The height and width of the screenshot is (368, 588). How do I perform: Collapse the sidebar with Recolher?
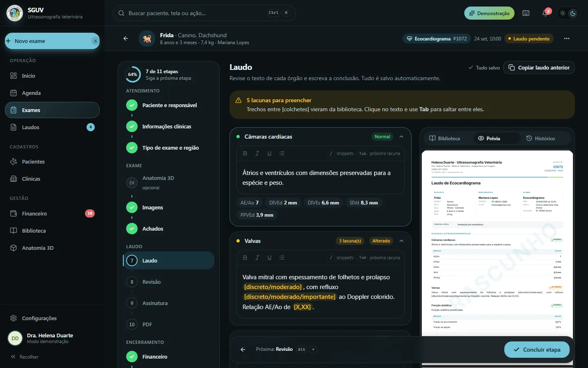click(24, 357)
